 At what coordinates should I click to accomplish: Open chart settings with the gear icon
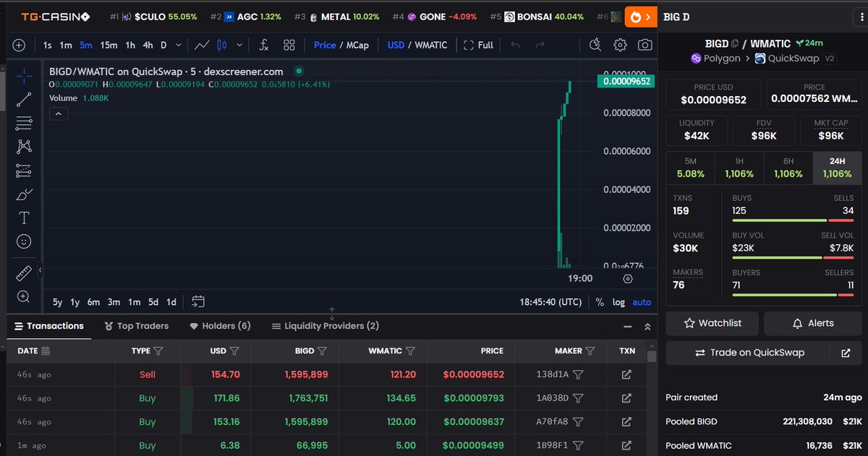click(620, 45)
